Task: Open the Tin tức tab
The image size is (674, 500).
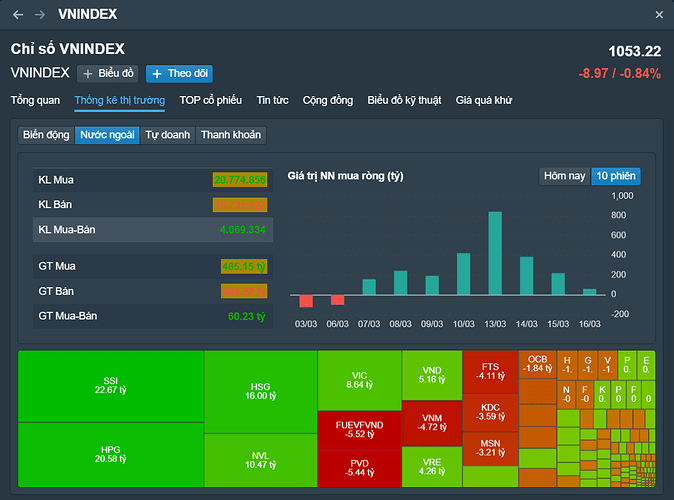Action: click(x=272, y=100)
